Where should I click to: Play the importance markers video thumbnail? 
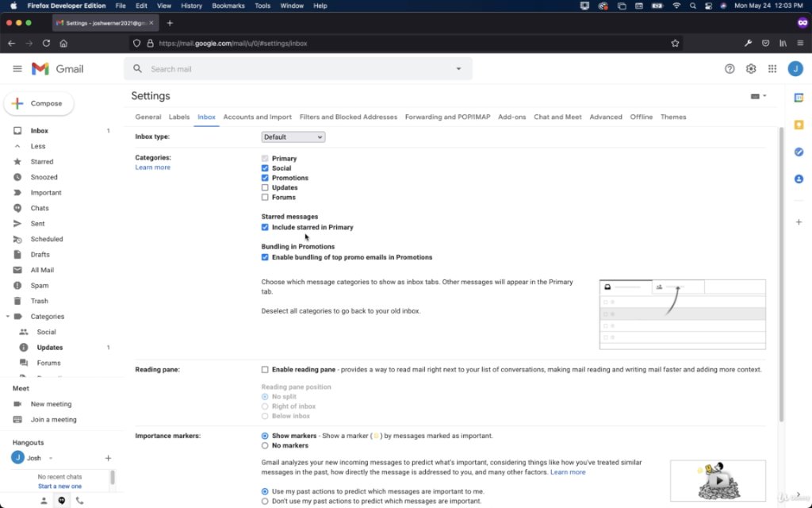(x=718, y=480)
